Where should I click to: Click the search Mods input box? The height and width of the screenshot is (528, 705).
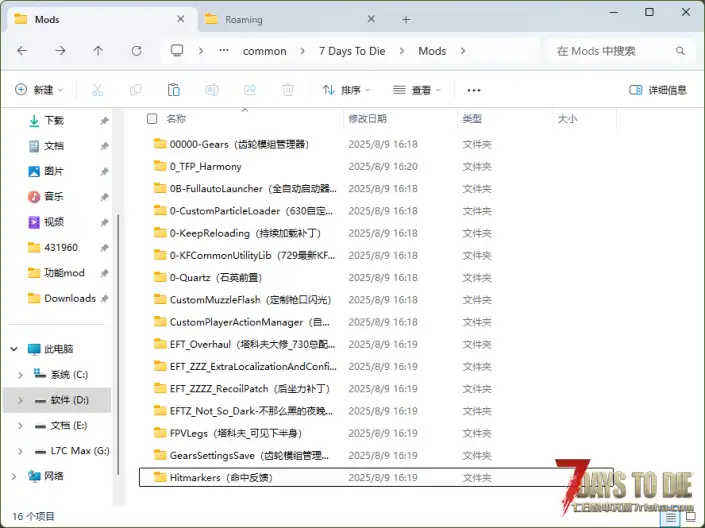tap(618, 51)
